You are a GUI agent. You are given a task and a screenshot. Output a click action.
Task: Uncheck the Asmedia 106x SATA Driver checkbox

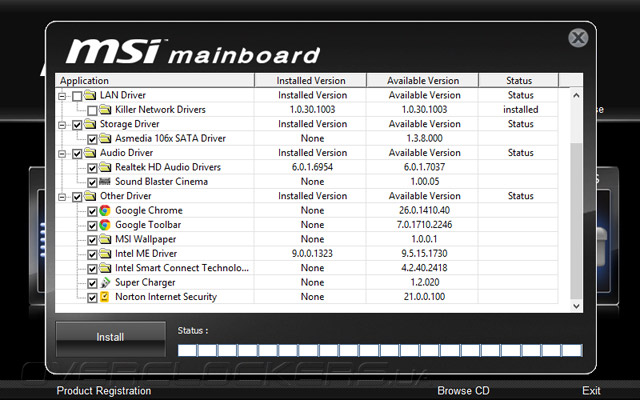click(92, 140)
